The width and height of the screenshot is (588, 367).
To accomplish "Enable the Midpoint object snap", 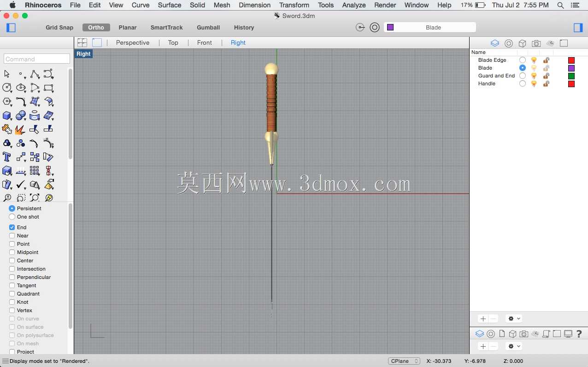I will coord(12,252).
